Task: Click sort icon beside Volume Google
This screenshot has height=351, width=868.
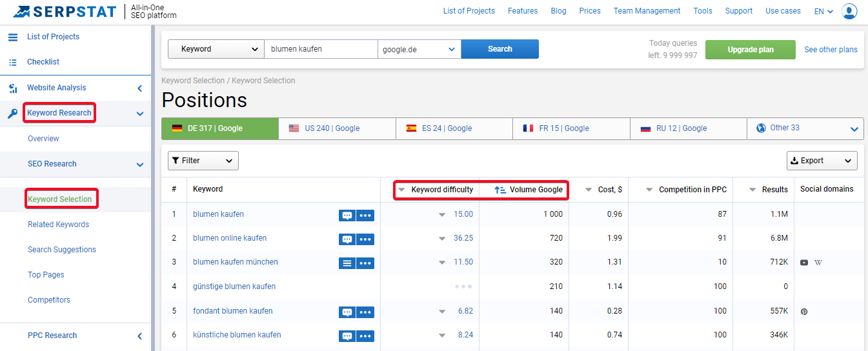Action: pyautogui.click(x=500, y=190)
